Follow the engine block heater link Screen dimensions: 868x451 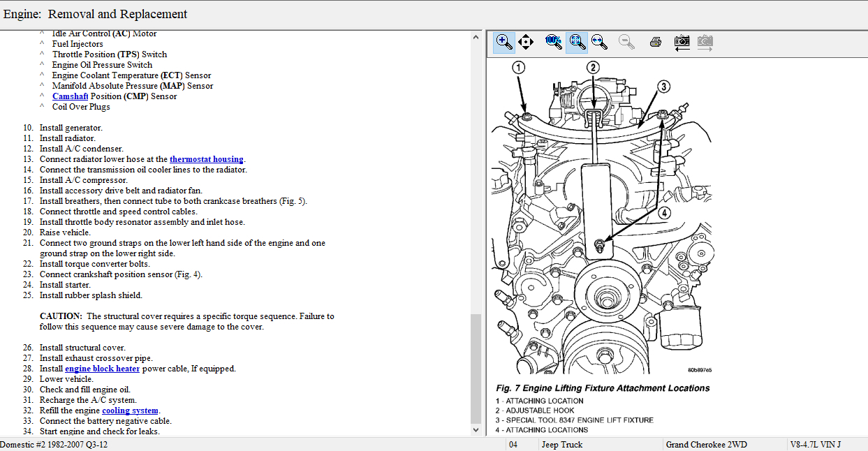click(x=102, y=369)
